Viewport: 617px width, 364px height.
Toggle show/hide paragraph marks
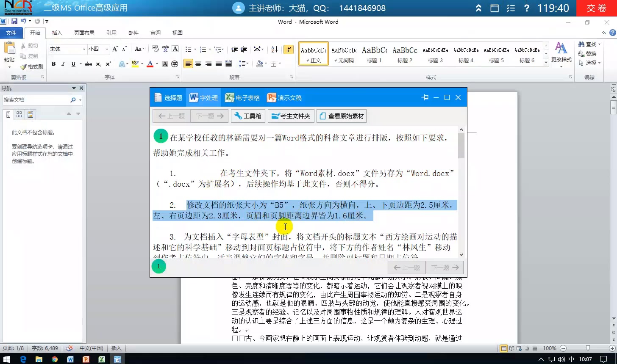point(289,49)
